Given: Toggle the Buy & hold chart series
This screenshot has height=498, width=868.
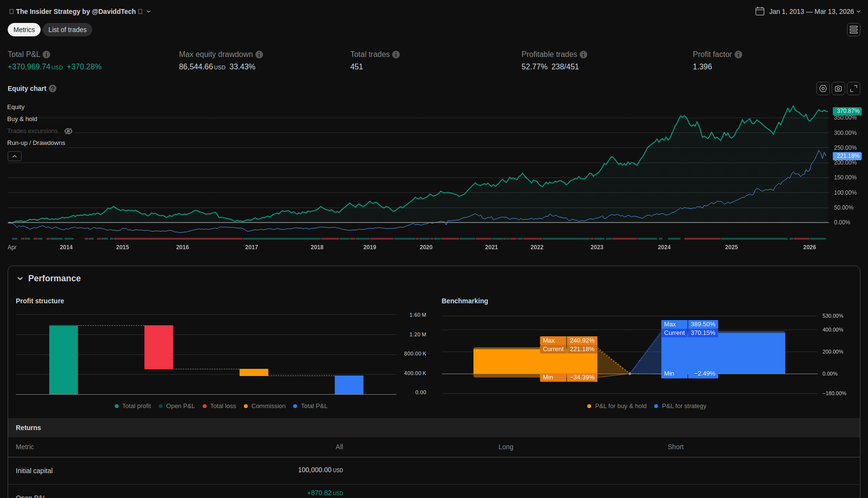Looking at the screenshot, I should (22, 119).
